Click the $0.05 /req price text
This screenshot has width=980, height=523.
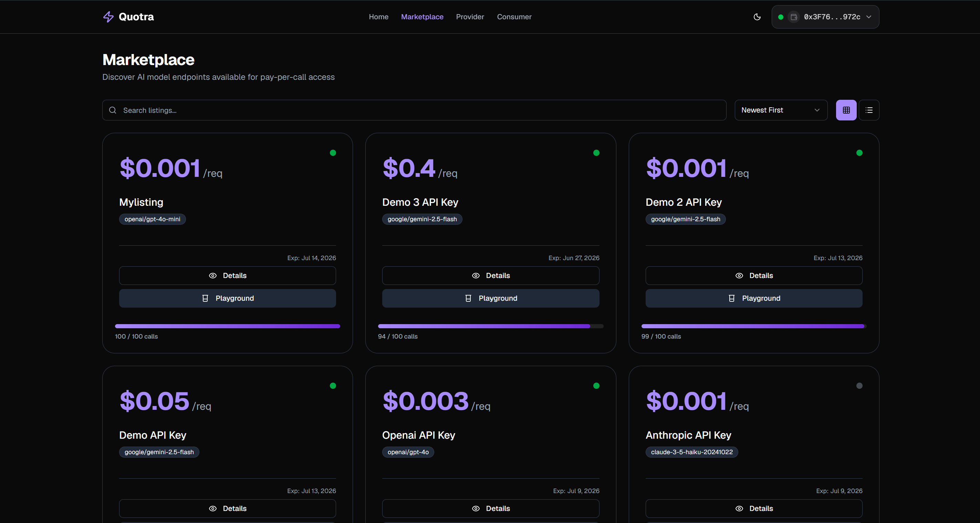click(165, 402)
